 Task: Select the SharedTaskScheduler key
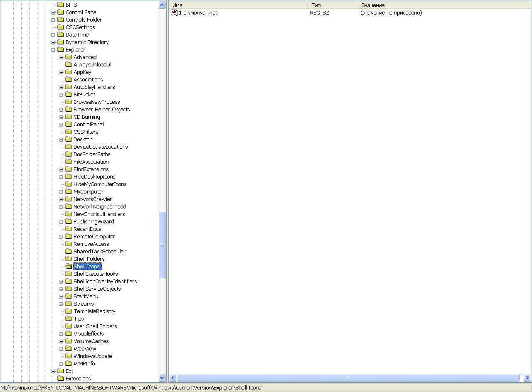(99, 252)
